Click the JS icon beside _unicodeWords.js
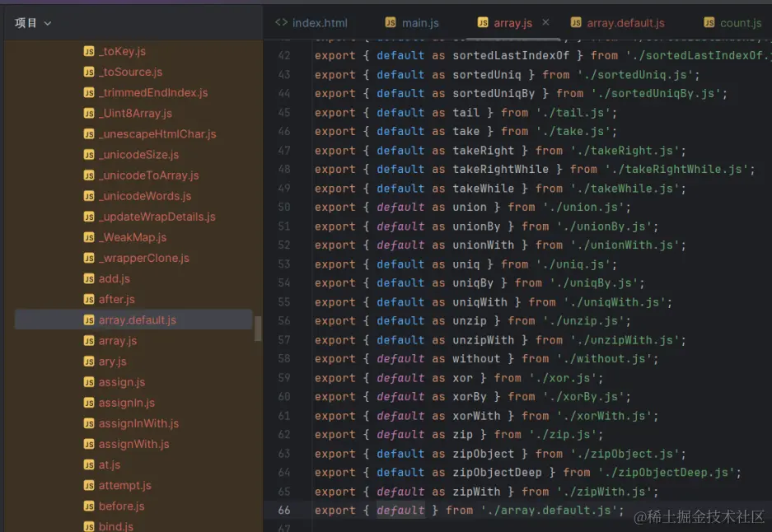This screenshot has height=532, width=772. click(x=89, y=196)
